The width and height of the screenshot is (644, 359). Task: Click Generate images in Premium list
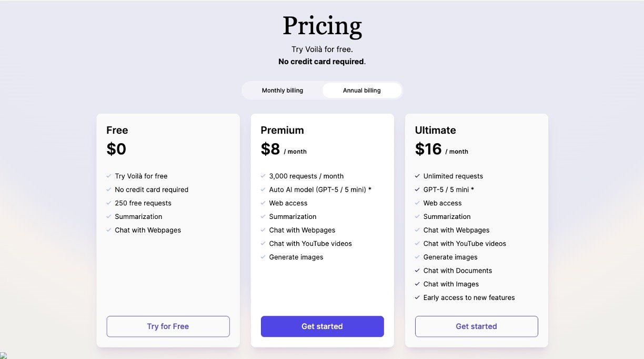tap(296, 257)
